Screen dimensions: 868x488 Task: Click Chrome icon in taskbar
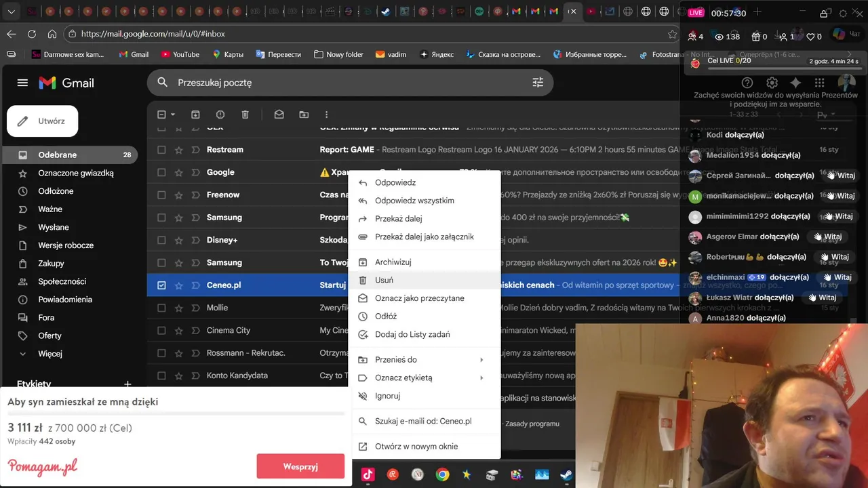[x=442, y=474]
